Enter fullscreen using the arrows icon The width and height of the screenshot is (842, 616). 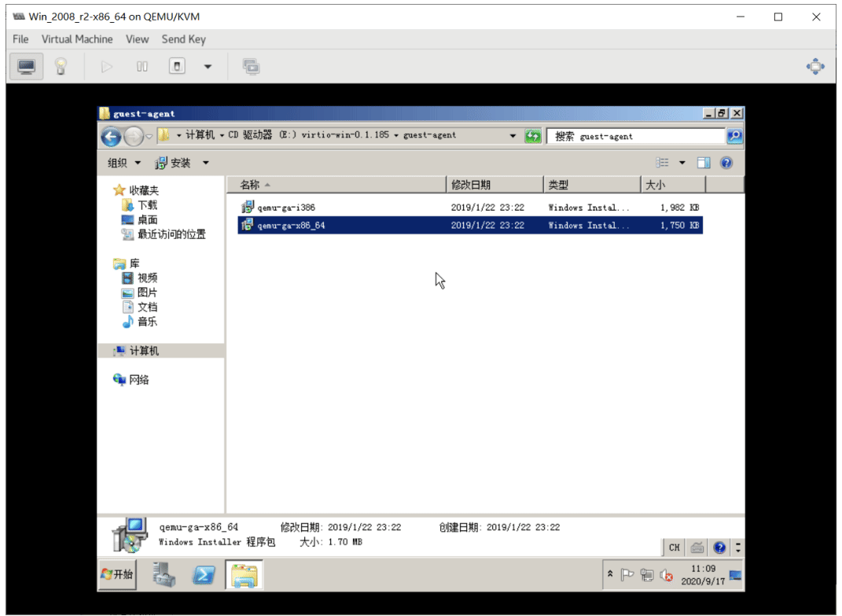(x=815, y=67)
